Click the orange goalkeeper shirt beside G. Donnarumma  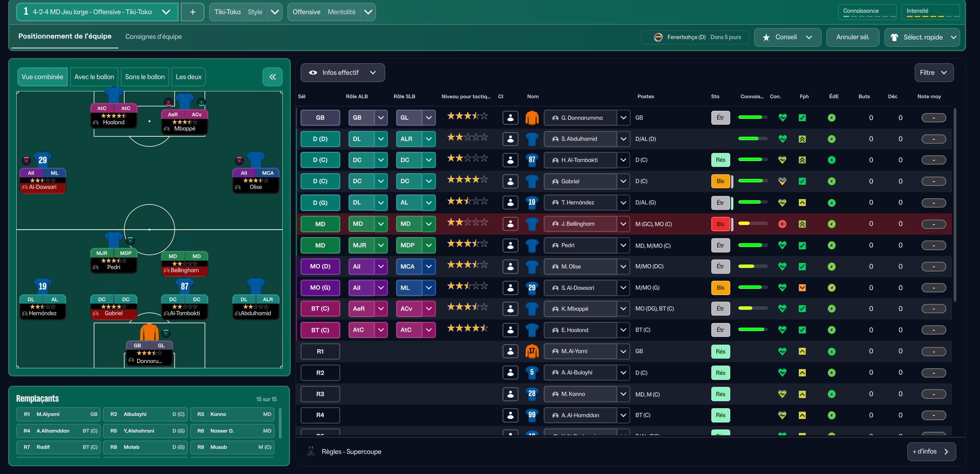click(532, 118)
